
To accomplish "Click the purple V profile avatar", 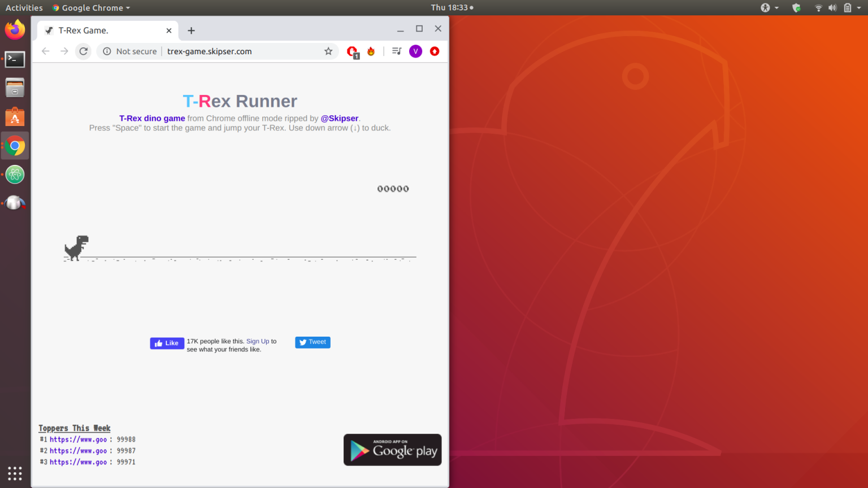I will click(x=415, y=51).
